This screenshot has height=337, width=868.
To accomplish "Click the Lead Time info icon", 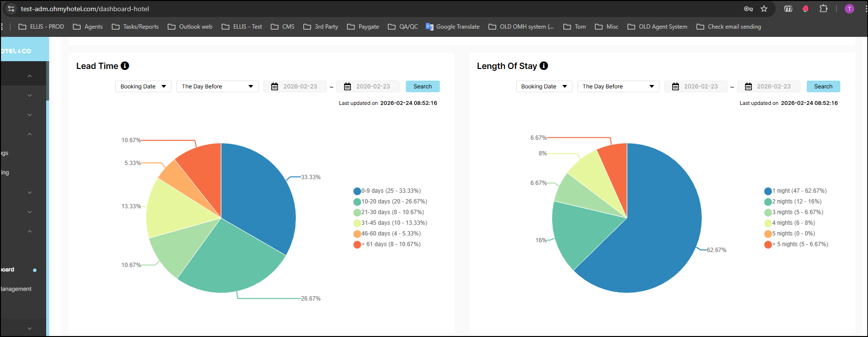I will click(125, 66).
